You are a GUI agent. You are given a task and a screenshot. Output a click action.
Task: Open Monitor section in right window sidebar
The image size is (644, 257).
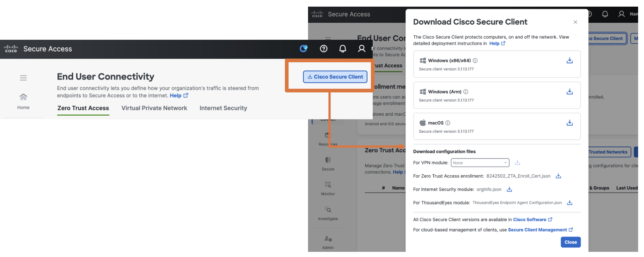(328, 189)
